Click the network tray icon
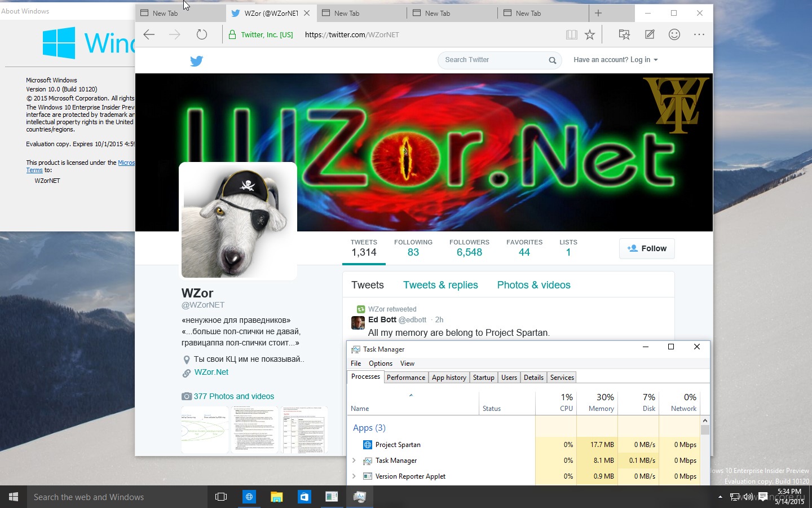812x508 pixels. pos(735,497)
